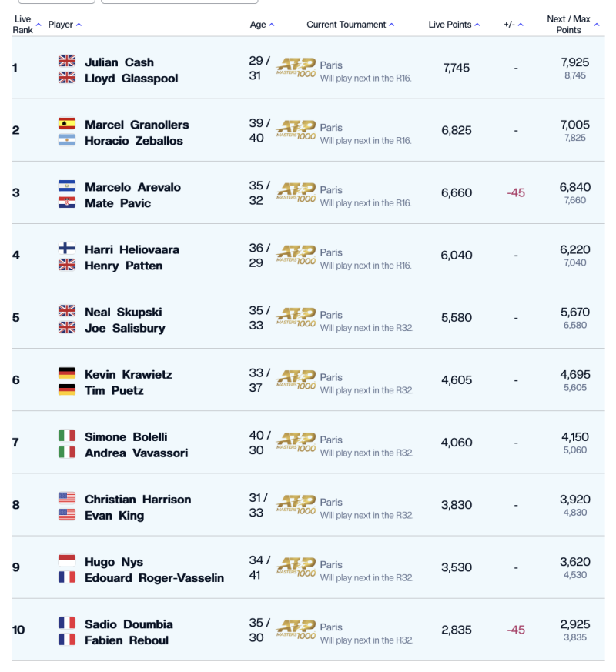The image size is (616, 672).
Task: Open Edouard Roger-Vasselin's player page
Action: pyautogui.click(x=154, y=578)
